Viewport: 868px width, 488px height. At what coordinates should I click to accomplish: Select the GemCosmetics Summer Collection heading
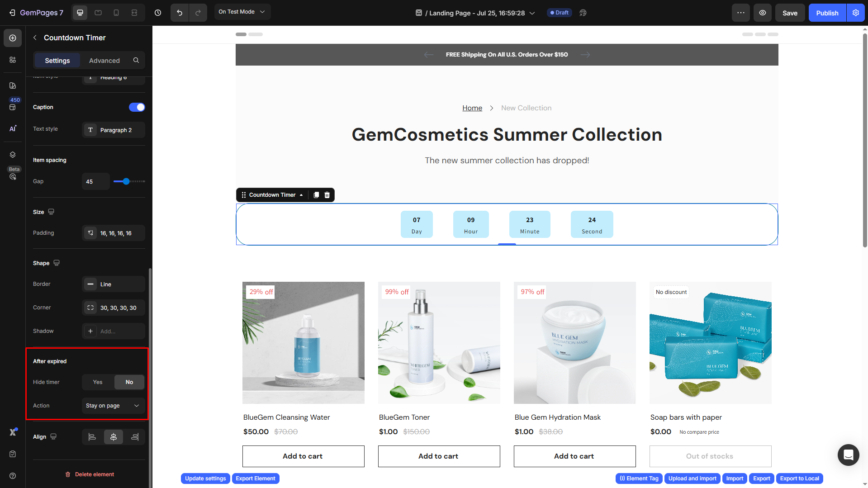507,135
